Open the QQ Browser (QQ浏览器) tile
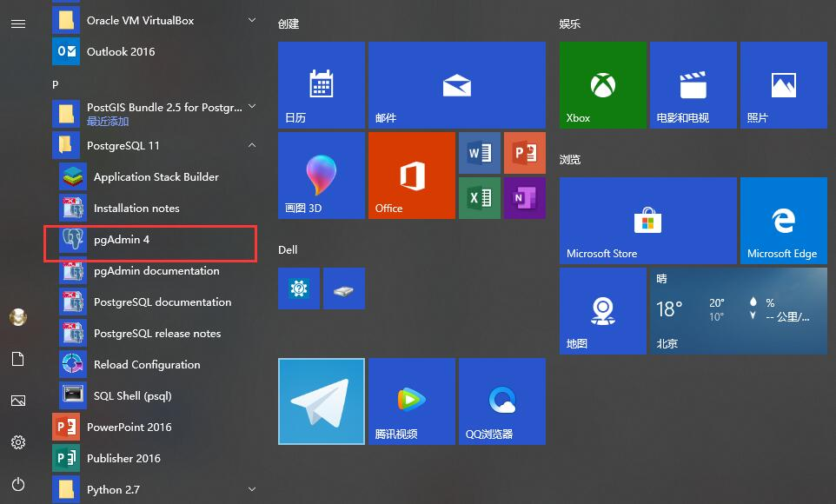 coord(502,401)
